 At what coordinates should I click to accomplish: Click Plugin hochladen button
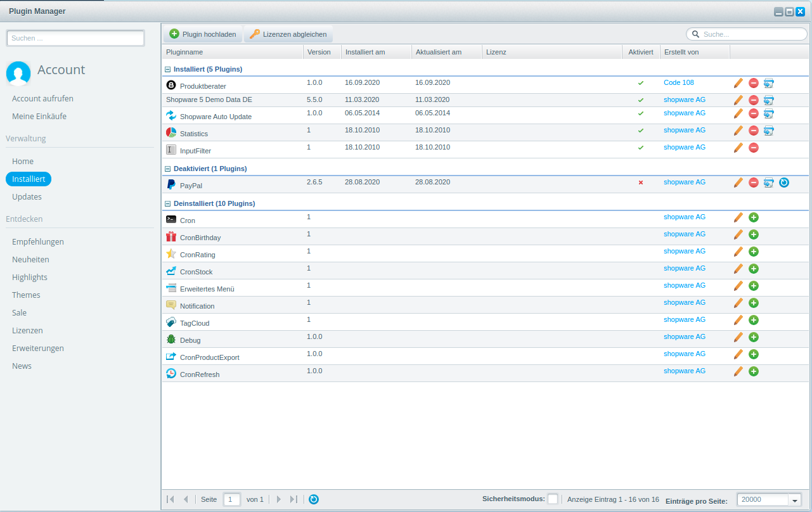coord(203,34)
